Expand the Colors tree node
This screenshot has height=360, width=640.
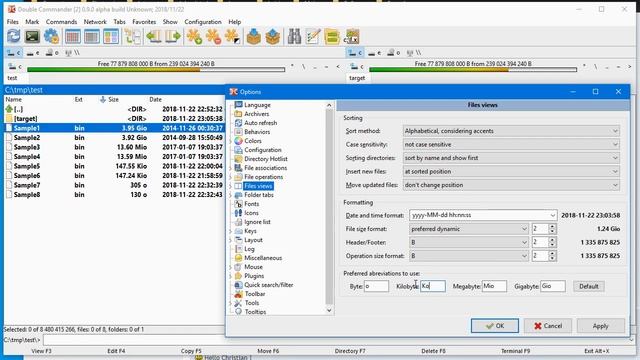click(231, 141)
